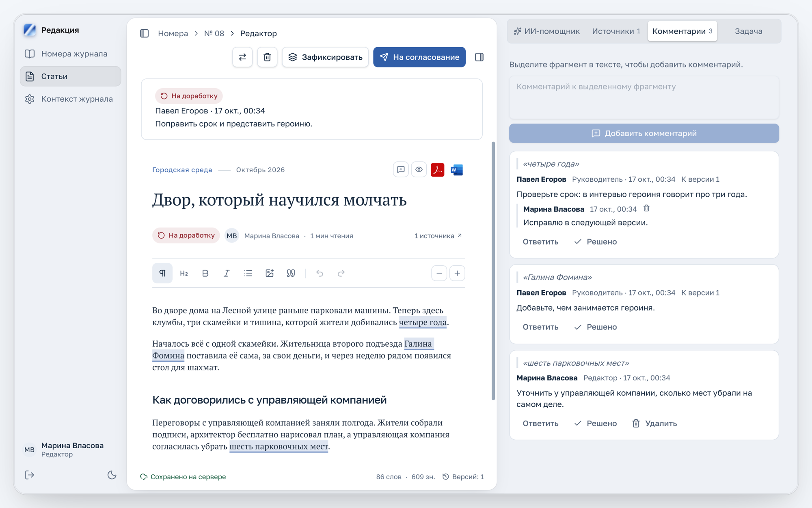Screen dimensions: 812x508
Task: Open the 1 источника link
Action: 438,236
